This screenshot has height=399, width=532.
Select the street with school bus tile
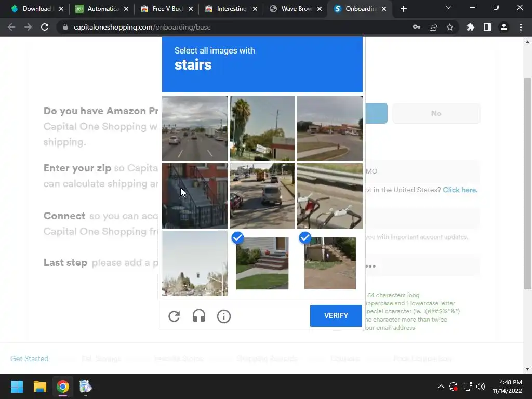pyautogui.click(x=262, y=196)
